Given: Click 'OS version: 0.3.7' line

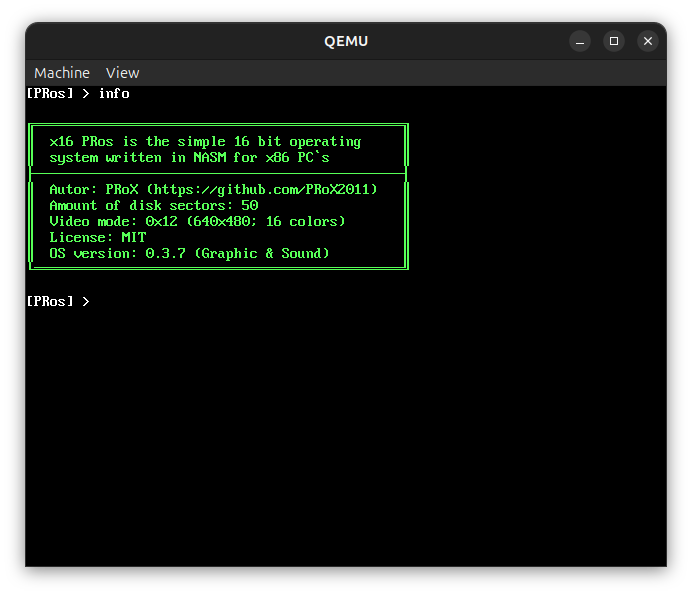Looking at the screenshot, I should 189,253.
